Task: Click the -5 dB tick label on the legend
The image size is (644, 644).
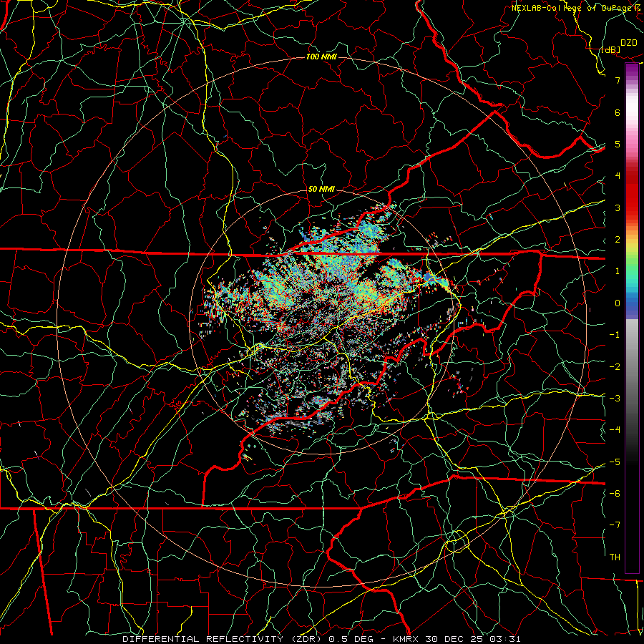Action: pyautogui.click(x=615, y=462)
